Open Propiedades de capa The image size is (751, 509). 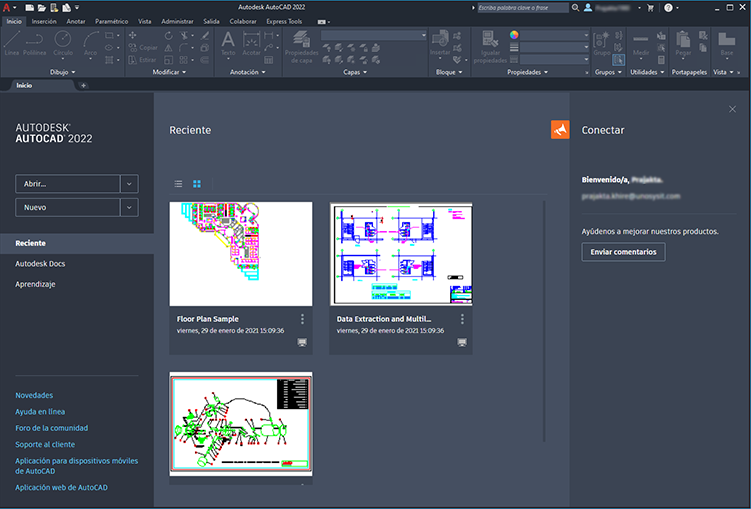pyautogui.click(x=301, y=46)
